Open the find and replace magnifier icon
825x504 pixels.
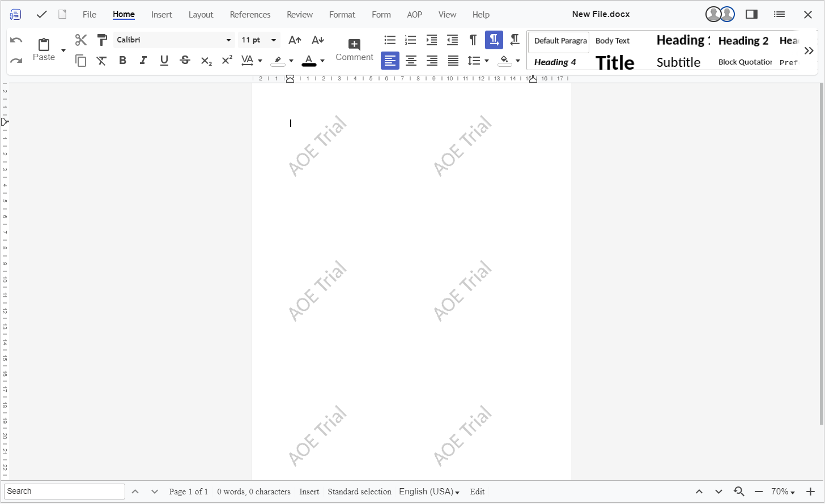[739, 492]
